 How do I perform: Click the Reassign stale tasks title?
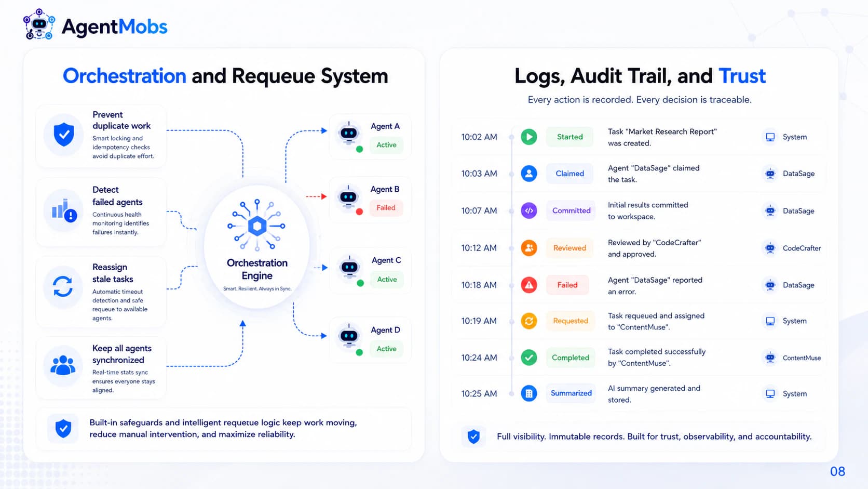click(113, 273)
